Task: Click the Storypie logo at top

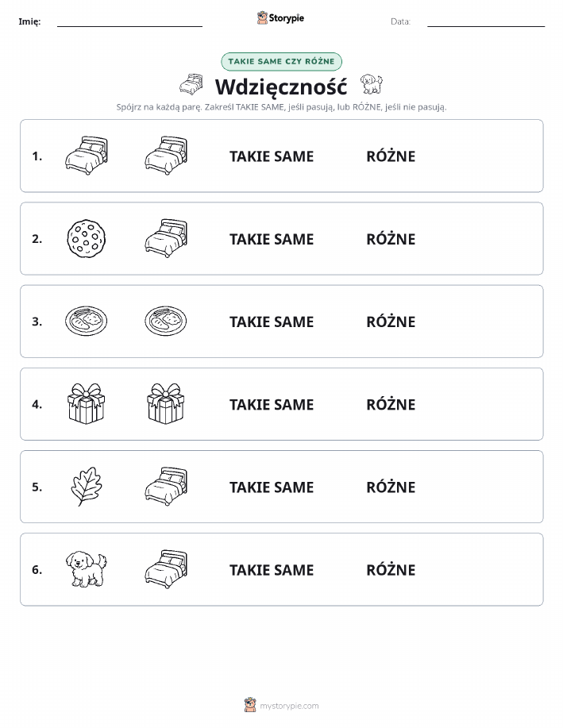Action: coord(280,18)
